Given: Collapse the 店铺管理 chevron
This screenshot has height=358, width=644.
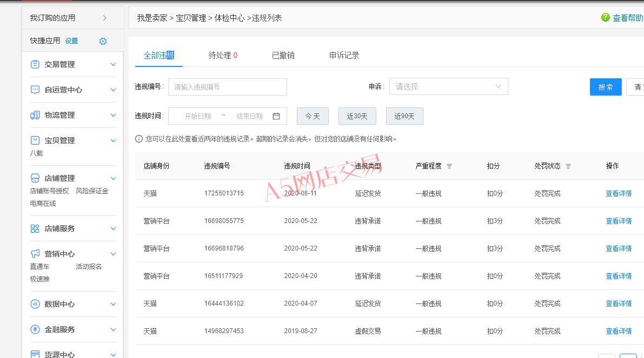Looking at the screenshot, I should pos(114,178).
